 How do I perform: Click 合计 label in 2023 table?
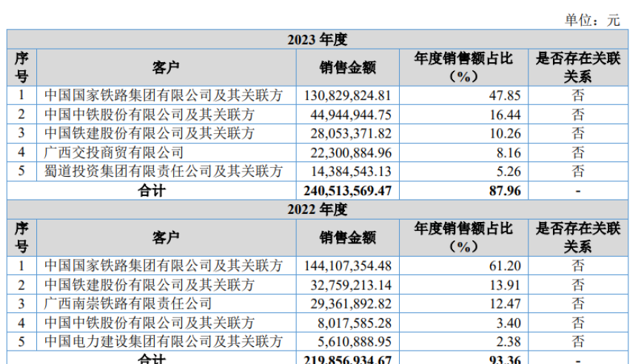click(152, 191)
